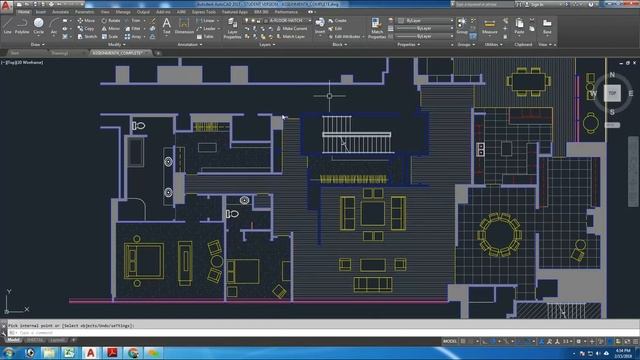This screenshot has height=360, width=640.
Task: Expand the Layers panel
Action: coord(267,44)
